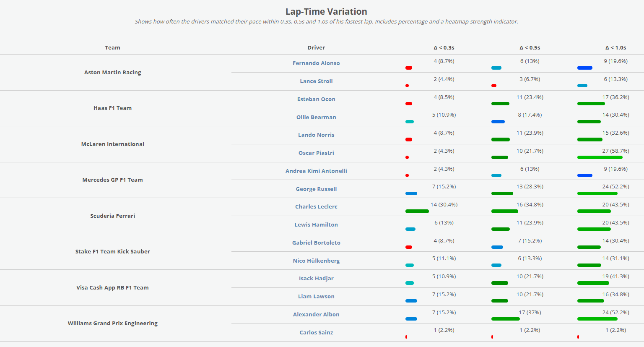Open Gabriel Bortoleto's driver link
This screenshot has height=347, width=644.
click(x=316, y=243)
